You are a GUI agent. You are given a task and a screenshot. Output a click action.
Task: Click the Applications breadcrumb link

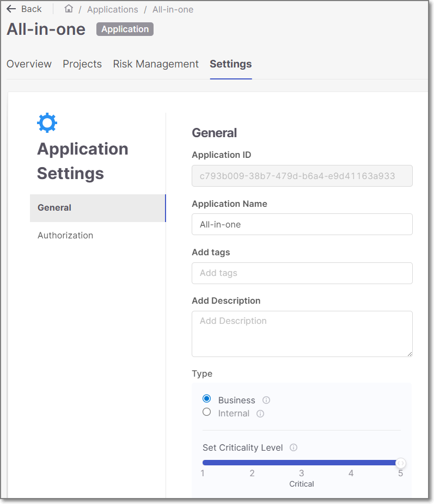[x=113, y=9]
